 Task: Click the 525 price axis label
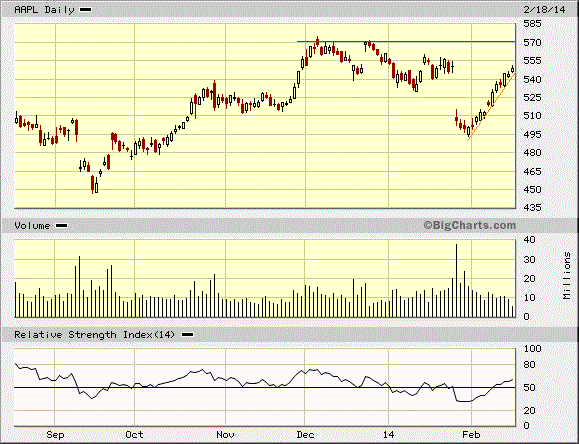click(532, 98)
